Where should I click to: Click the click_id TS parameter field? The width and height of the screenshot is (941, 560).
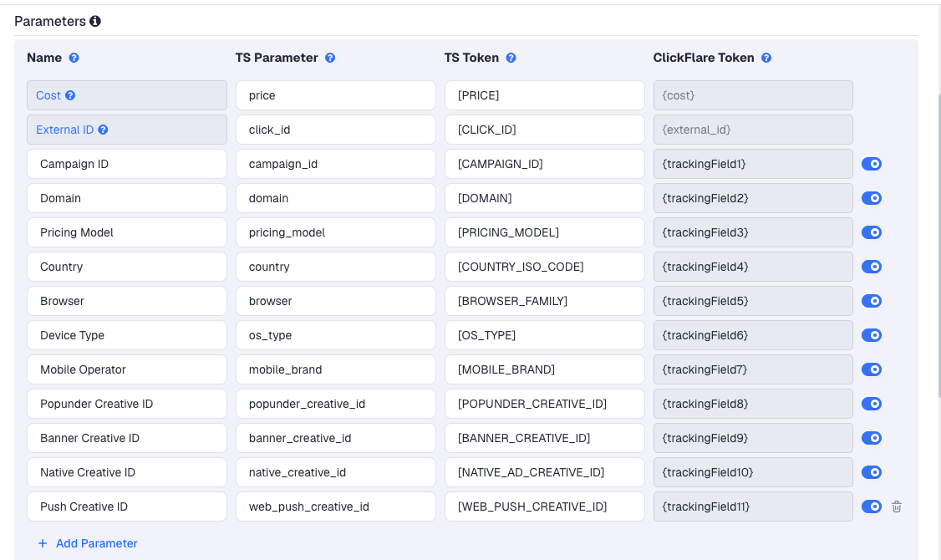click(335, 130)
